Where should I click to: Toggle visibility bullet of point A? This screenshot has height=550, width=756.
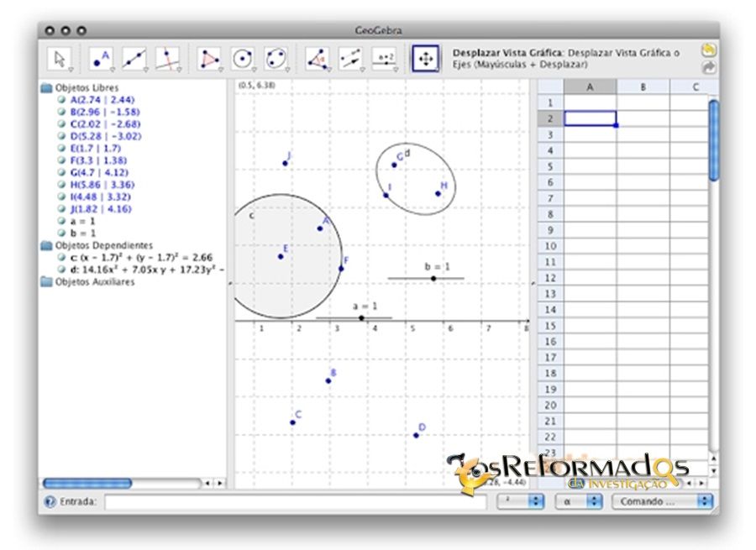pos(61,100)
